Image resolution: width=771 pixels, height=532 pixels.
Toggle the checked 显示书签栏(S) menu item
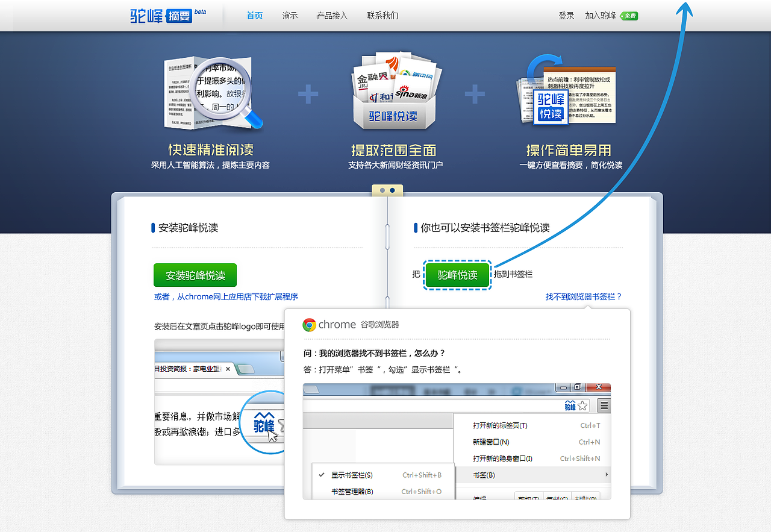(x=383, y=475)
